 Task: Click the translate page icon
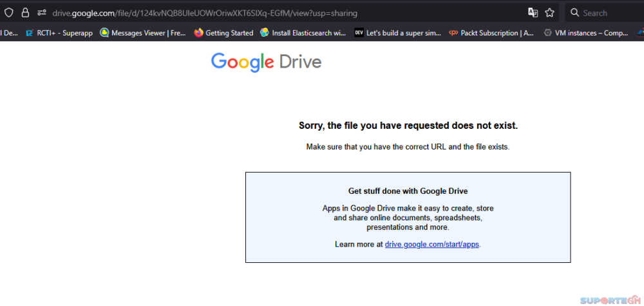click(x=533, y=12)
